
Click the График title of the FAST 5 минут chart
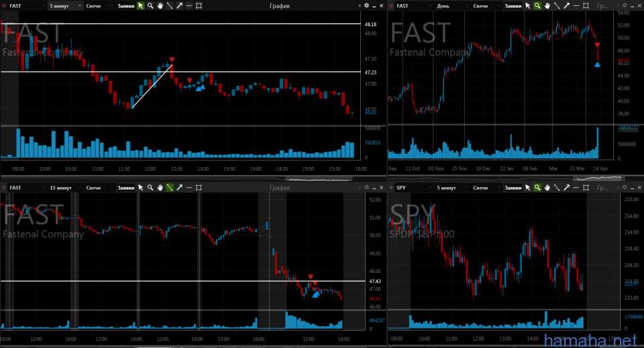tap(280, 6)
